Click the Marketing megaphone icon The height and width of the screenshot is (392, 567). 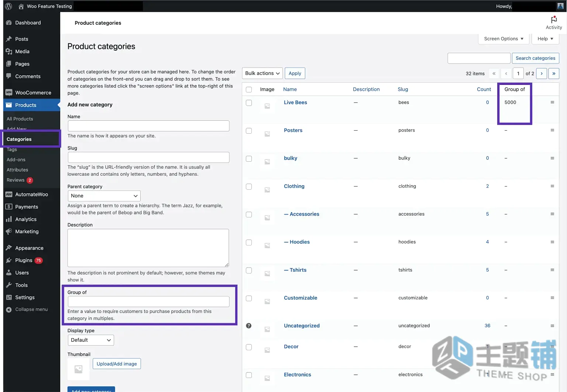point(9,231)
